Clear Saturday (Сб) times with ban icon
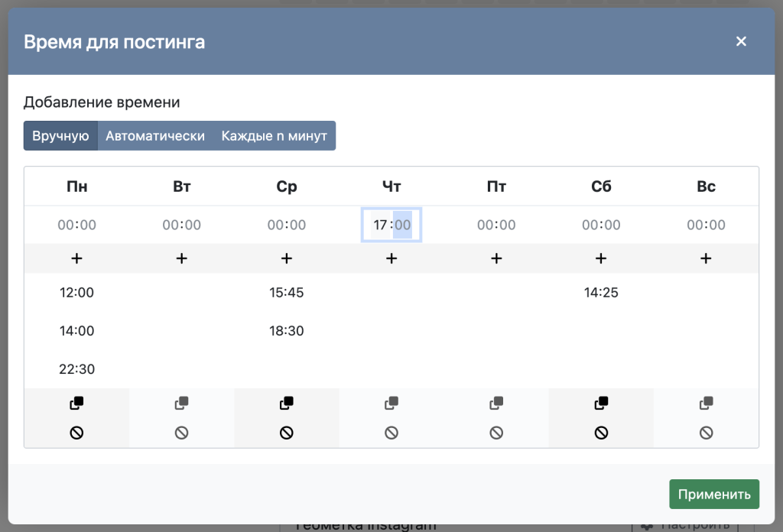Viewport: 783px width, 532px height. pos(601,433)
